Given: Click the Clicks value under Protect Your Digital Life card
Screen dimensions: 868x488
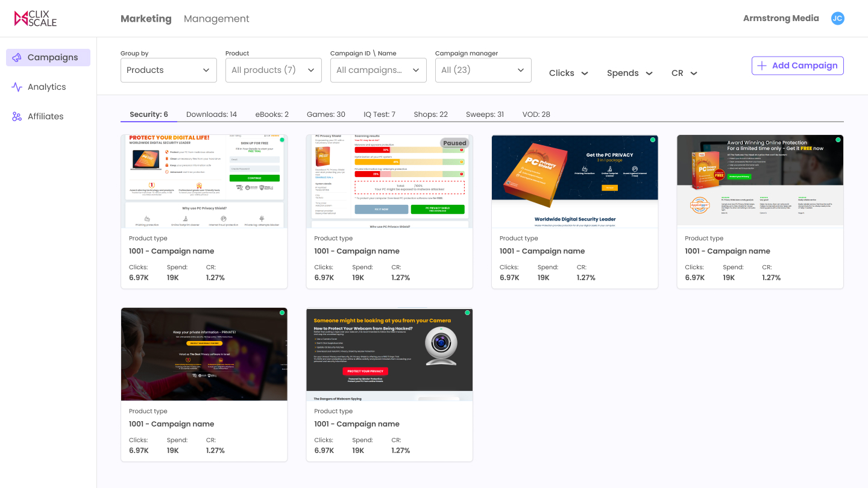Looking at the screenshot, I should pyautogui.click(x=139, y=278).
